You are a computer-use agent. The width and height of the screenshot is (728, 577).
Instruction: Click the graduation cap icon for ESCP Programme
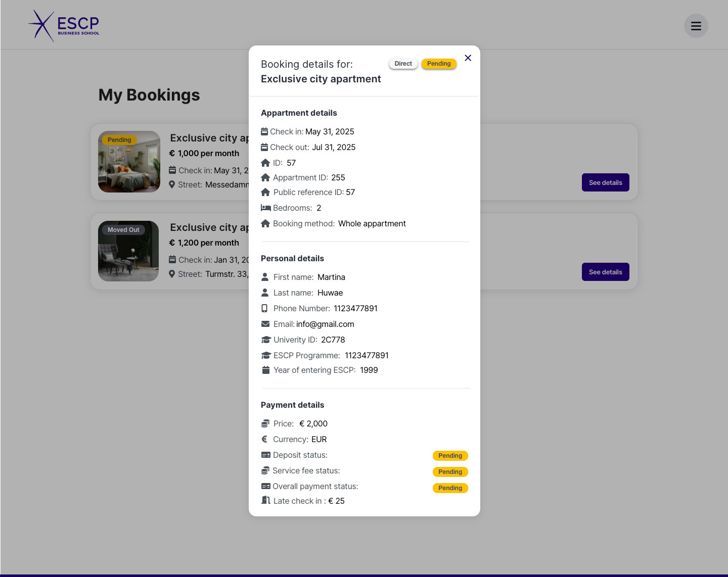(266, 355)
